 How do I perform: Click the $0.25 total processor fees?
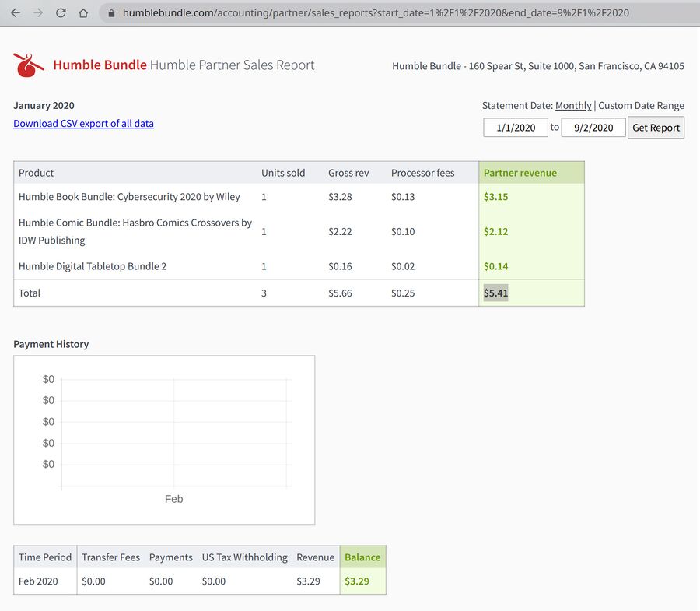point(403,293)
